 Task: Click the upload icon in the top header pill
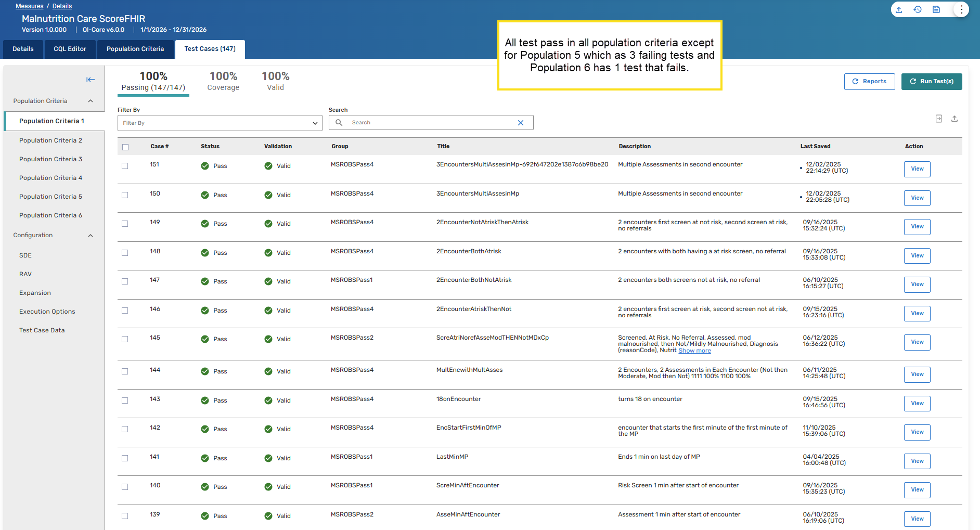tap(899, 9)
